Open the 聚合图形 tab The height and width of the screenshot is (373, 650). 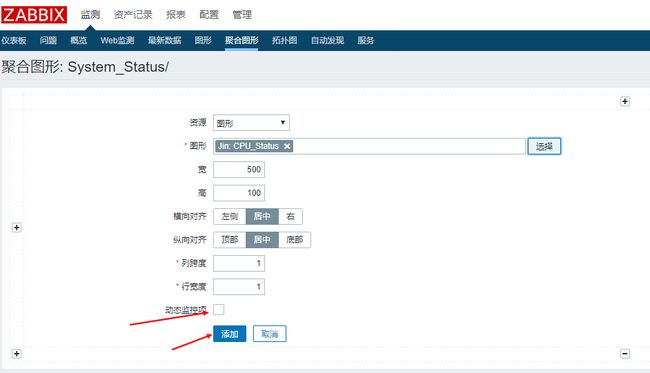click(x=242, y=40)
